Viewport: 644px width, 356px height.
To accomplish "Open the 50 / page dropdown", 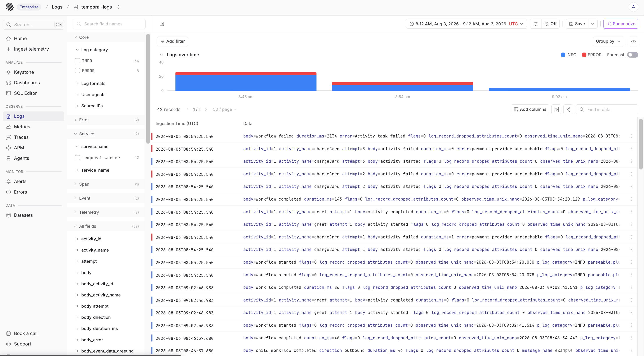I will pyautogui.click(x=225, y=109).
